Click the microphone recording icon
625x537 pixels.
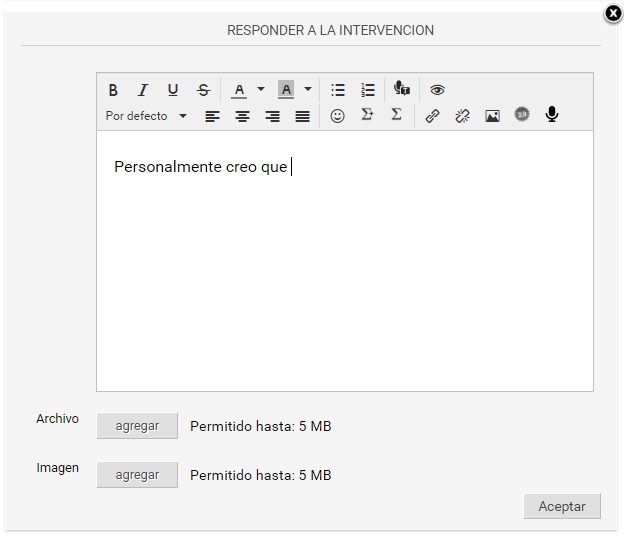pyautogui.click(x=551, y=115)
